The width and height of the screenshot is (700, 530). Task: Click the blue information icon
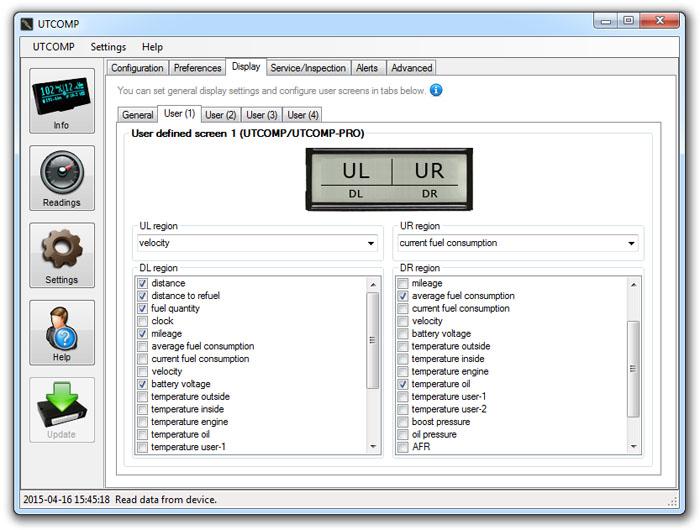(x=436, y=90)
